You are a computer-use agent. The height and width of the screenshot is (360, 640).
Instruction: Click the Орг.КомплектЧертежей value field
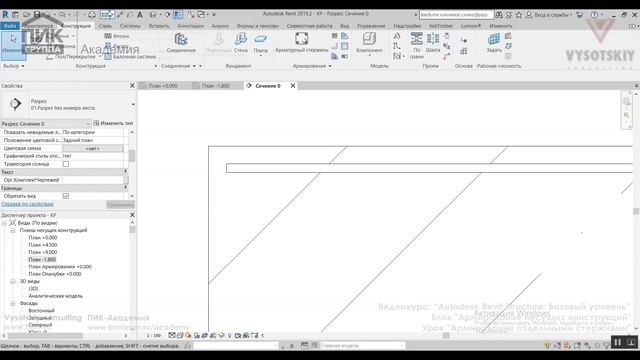pyautogui.click(x=93, y=180)
